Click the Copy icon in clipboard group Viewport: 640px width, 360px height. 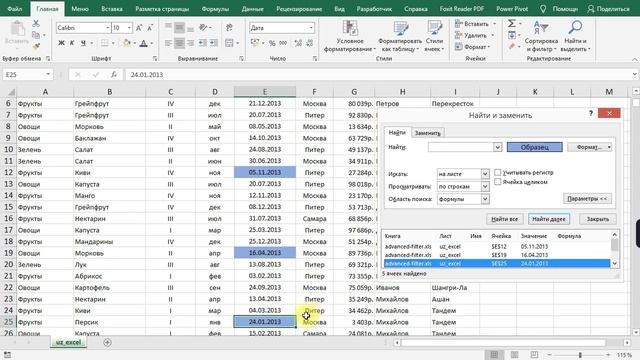point(36,35)
